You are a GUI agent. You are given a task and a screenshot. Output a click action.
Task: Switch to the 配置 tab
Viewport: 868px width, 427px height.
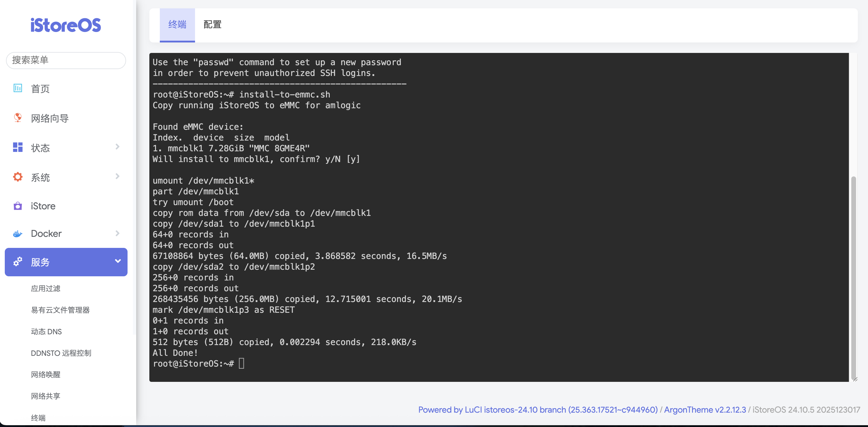coord(212,25)
